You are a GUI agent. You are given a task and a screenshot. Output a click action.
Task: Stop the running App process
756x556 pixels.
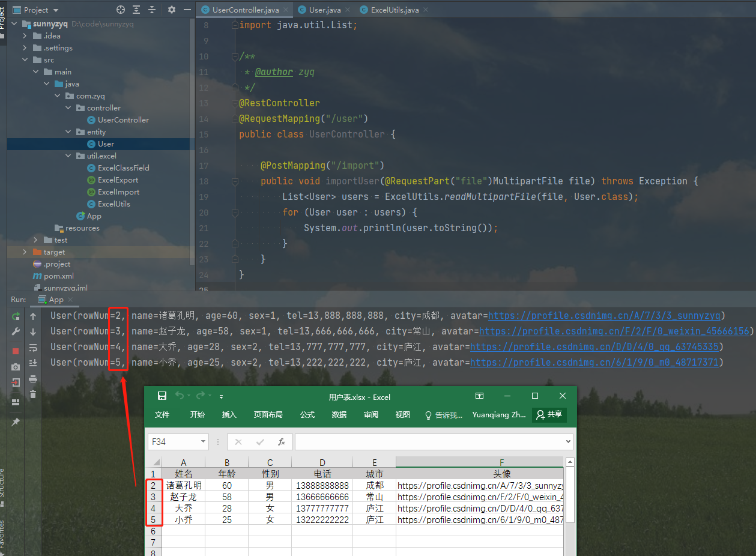(x=16, y=350)
